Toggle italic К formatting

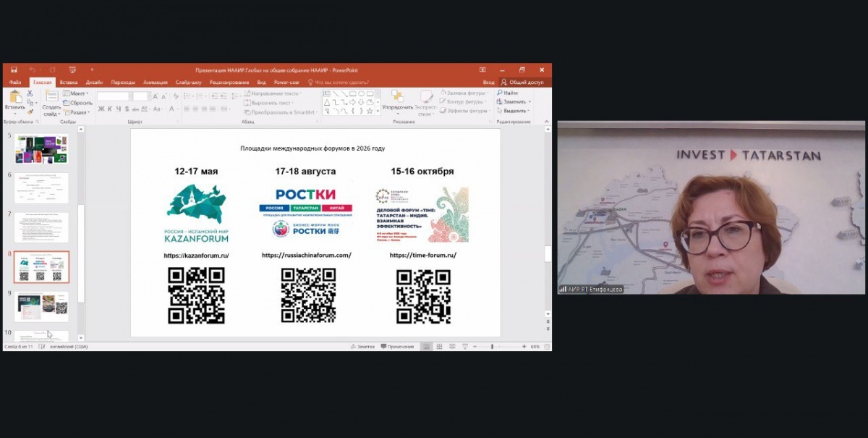(x=111, y=109)
